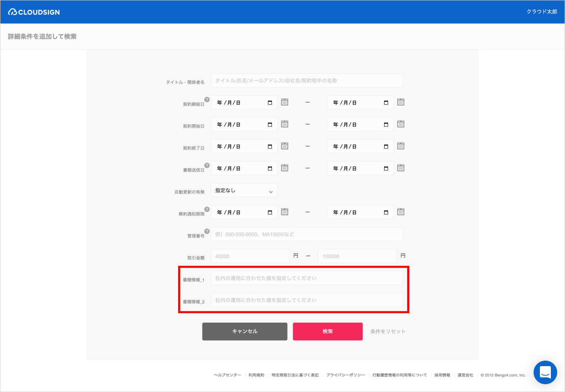This screenshot has width=565, height=392.
Task: Click the 取引金額 maximum amount field
Action: [357, 256]
